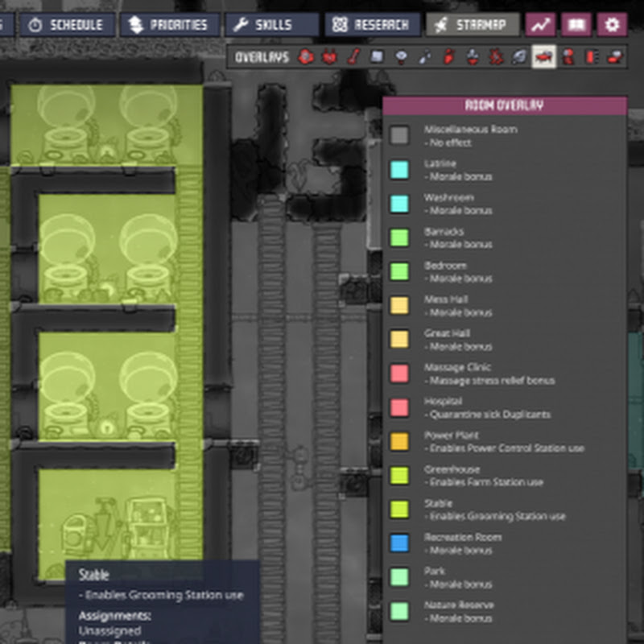Click the mint Park color swatch

pyautogui.click(x=399, y=577)
